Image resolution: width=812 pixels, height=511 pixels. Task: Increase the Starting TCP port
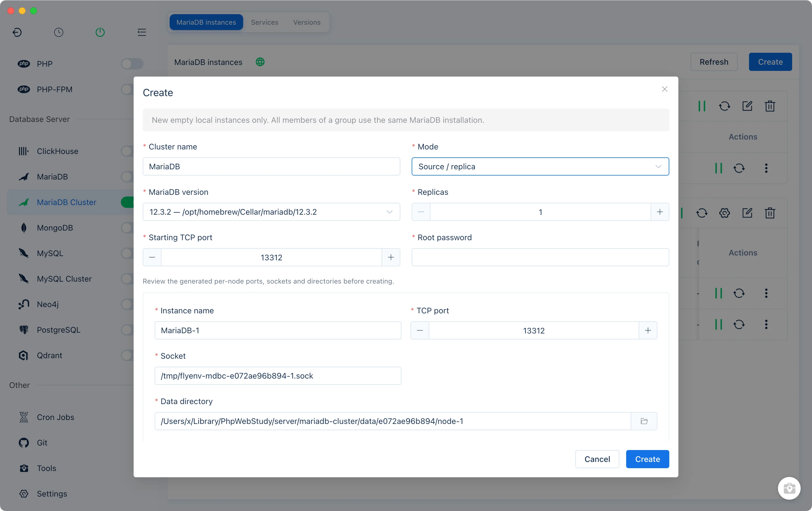pos(391,257)
